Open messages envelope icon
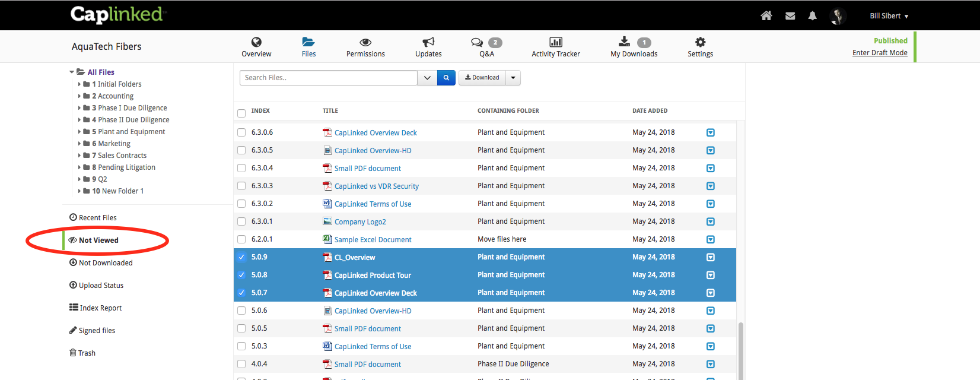Image resolution: width=980 pixels, height=380 pixels. tap(790, 16)
